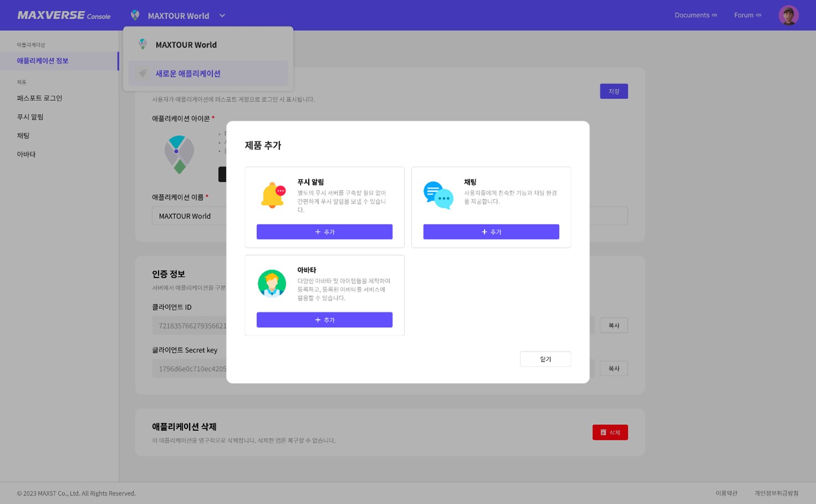The width and height of the screenshot is (816, 504).
Task: Click the push notification bell icon
Action: (x=273, y=195)
